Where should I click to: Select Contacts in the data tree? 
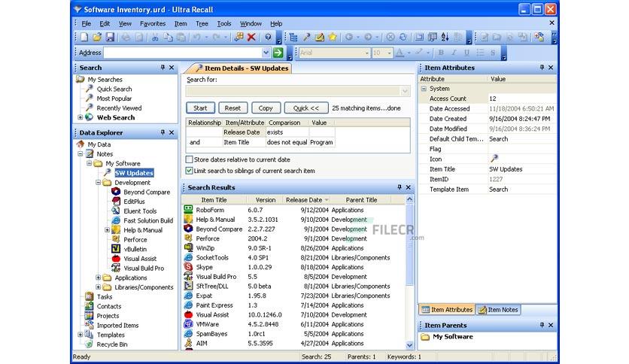pos(108,306)
